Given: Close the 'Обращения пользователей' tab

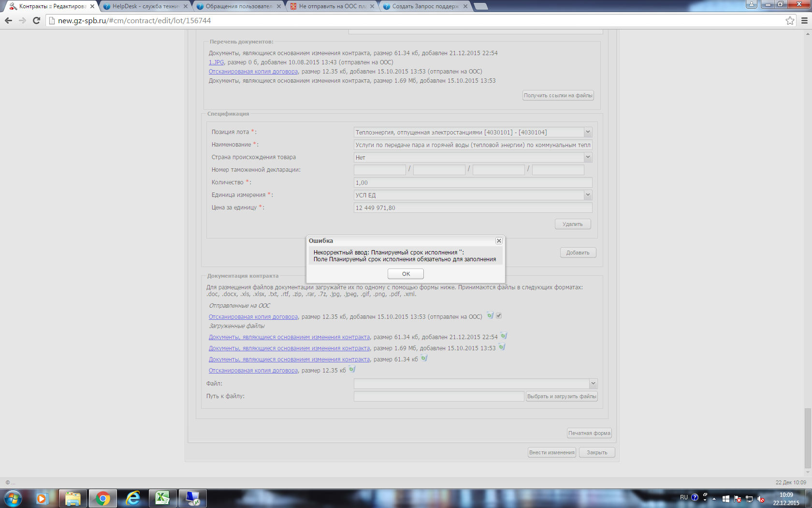Looking at the screenshot, I should [x=279, y=6].
